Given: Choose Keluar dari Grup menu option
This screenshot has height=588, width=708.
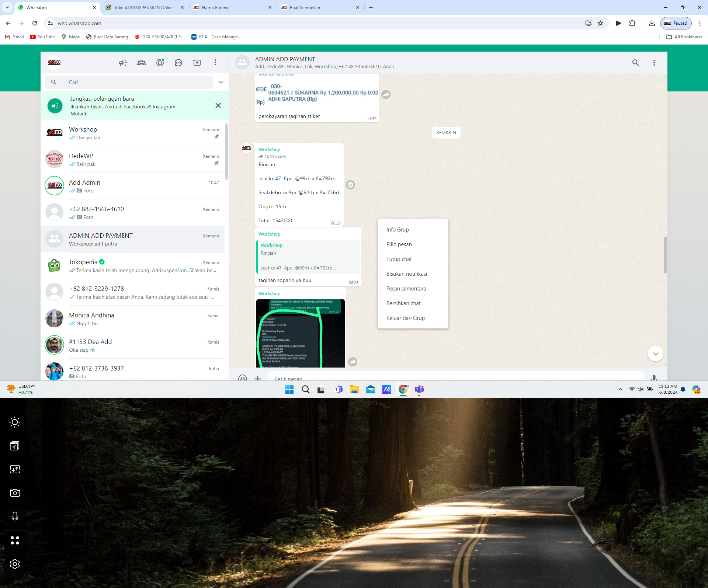Looking at the screenshot, I should tap(405, 318).
